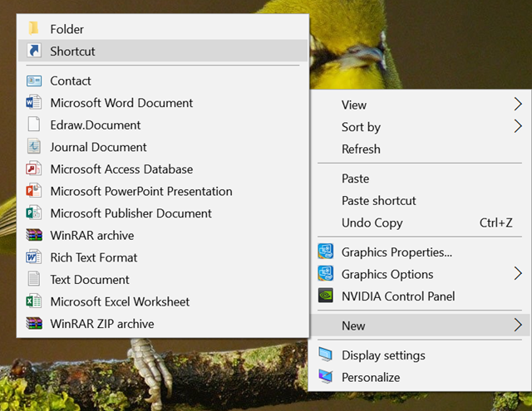Click the Shortcut arrow icon
The width and height of the screenshot is (532, 411).
click(x=34, y=51)
